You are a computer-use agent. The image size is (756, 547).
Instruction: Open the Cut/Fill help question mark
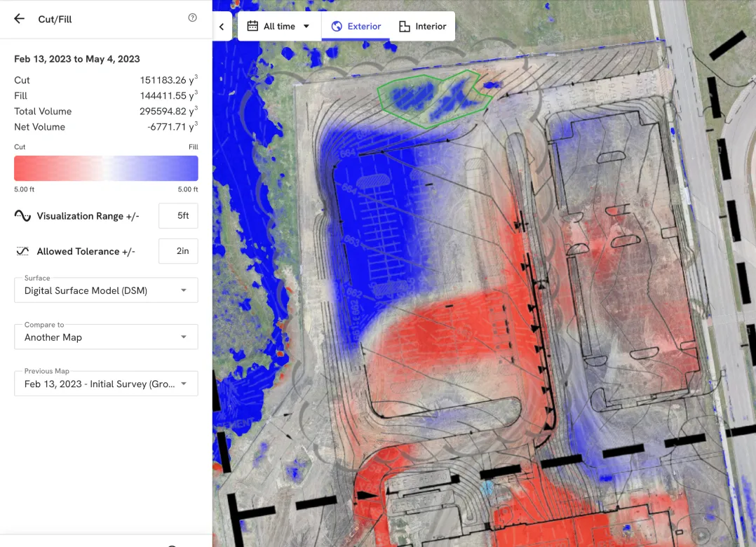click(x=192, y=18)
